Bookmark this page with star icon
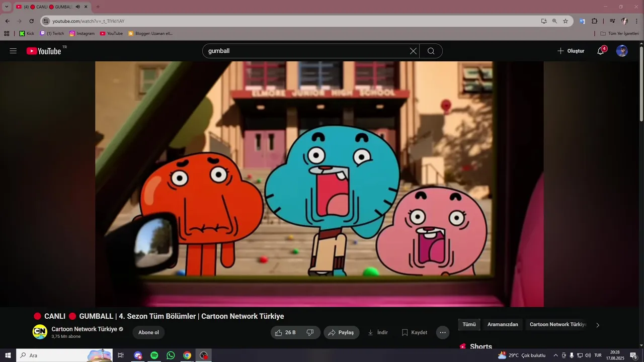Screen dimensions: 644x362 (566, 21)
